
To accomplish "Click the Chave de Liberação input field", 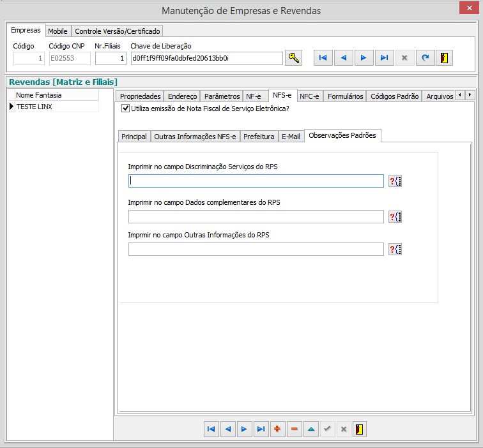I will 207,58.
